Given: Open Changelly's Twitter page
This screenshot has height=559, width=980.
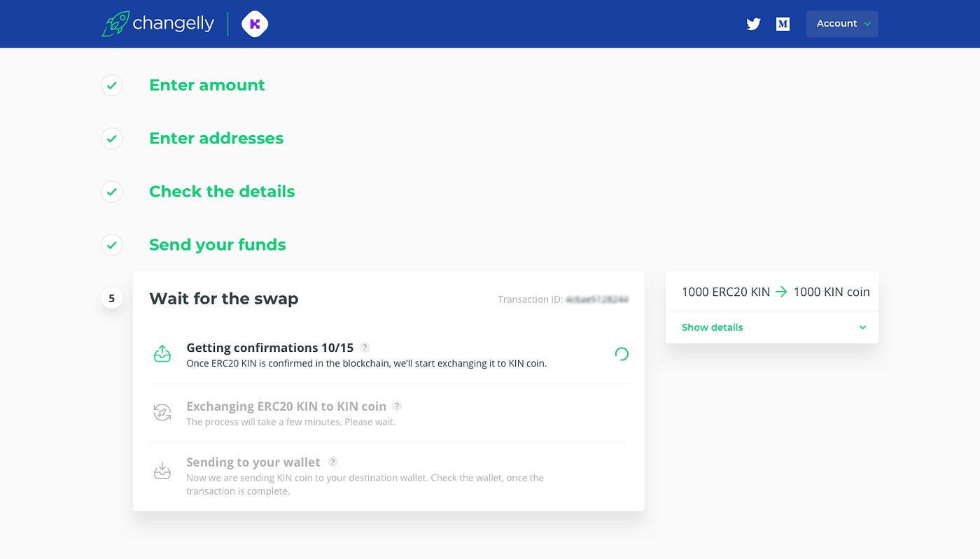Looking at the screenshot, I should [753, 24].
